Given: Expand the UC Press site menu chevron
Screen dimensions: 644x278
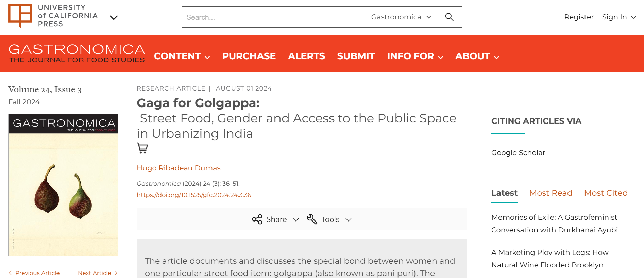Looking at the screenshot, I should point(114,17).
